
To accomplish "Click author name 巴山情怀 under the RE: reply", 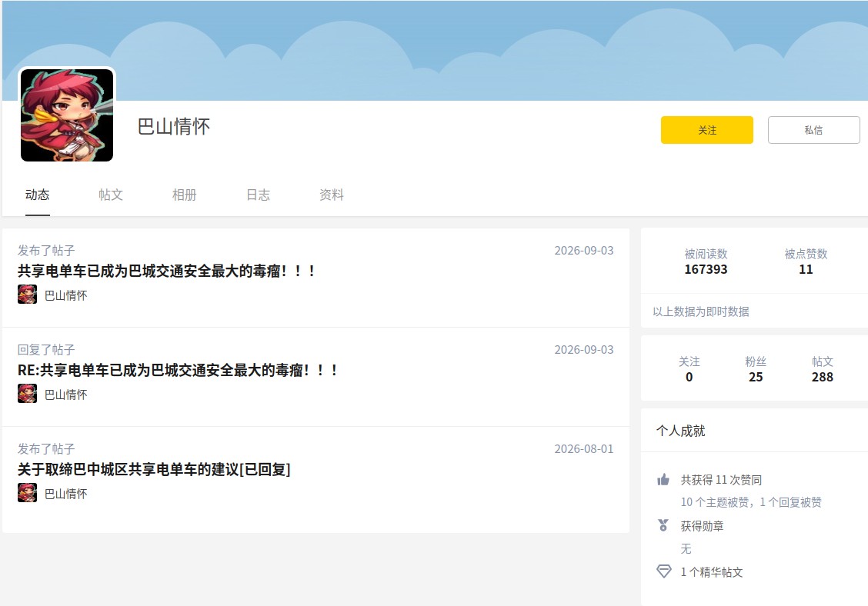I will [x=66, y=395].
